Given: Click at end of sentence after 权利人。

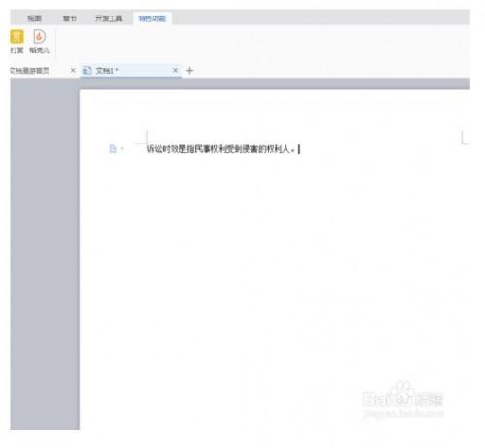Looking at the screenshot, I should tap(298, 149).
